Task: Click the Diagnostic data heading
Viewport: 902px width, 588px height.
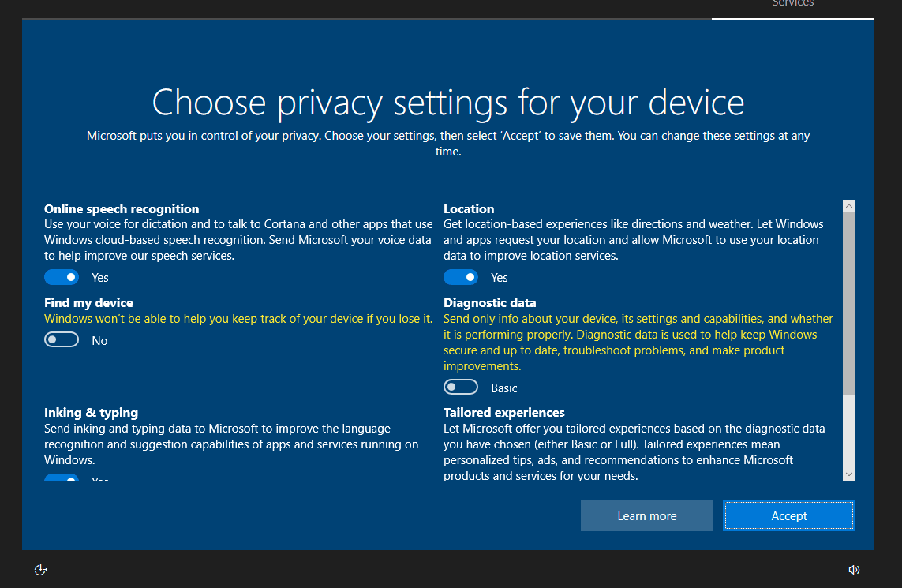Action: click(x=489, y=302)
